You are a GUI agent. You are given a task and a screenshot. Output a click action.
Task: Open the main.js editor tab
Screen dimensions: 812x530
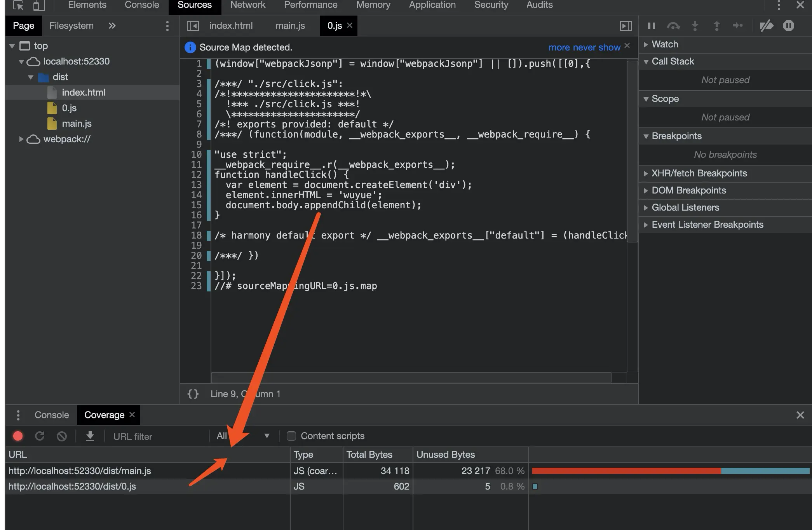point(290,26)
